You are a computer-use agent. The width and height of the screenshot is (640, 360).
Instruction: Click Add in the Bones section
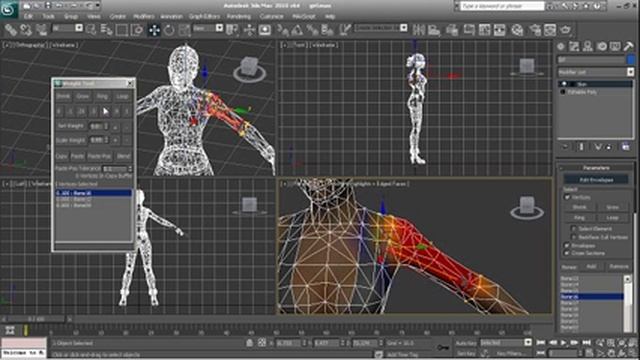[x=591, y=267]
